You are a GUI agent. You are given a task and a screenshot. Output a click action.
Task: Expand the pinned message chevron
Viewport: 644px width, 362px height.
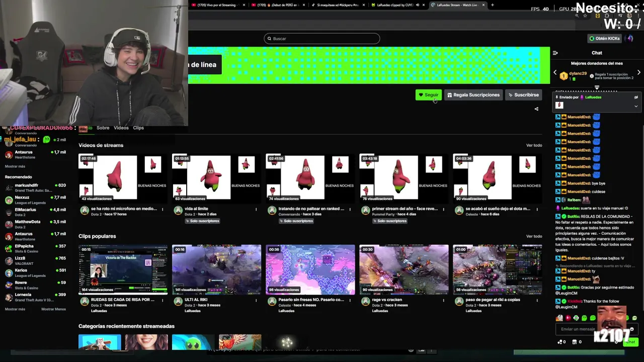pos(636,106)
